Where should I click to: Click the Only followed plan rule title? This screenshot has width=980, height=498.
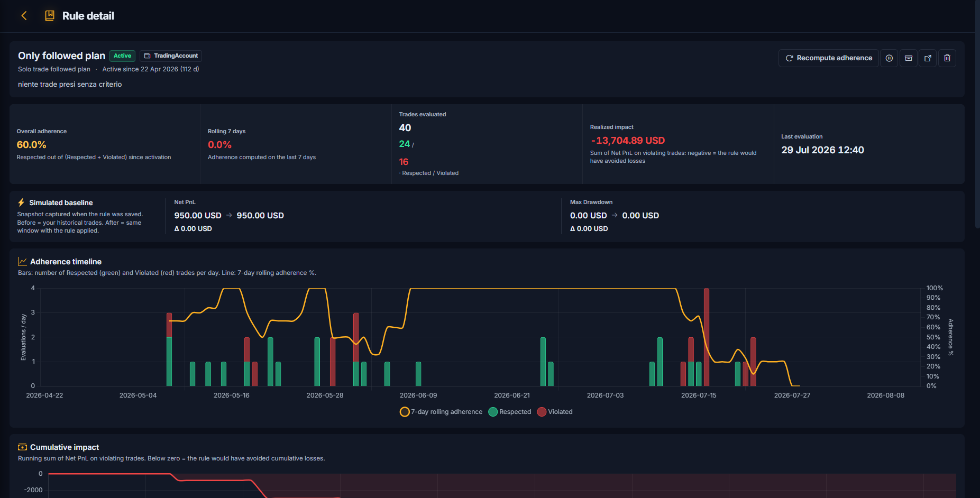[61, 56]
